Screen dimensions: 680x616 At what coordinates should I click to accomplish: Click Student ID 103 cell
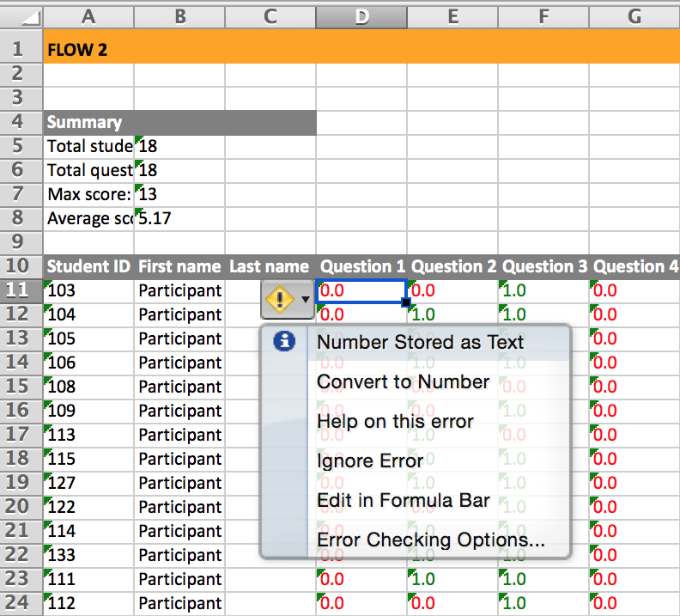[x=88, y=291]
